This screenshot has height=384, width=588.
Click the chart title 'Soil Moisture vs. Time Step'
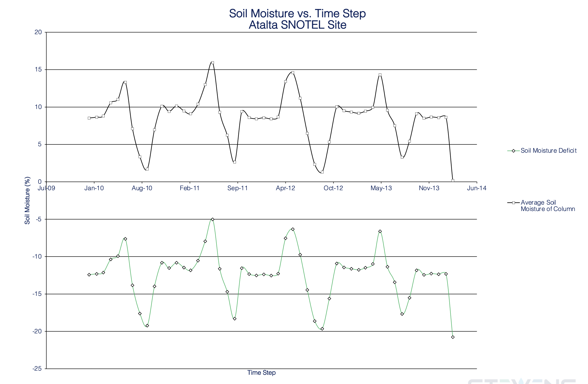point(297,13)
